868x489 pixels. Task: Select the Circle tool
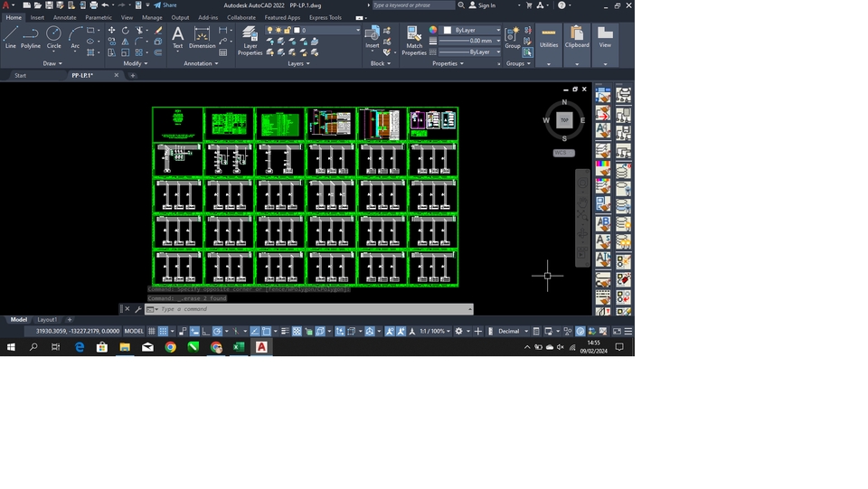tap(53, 38)
